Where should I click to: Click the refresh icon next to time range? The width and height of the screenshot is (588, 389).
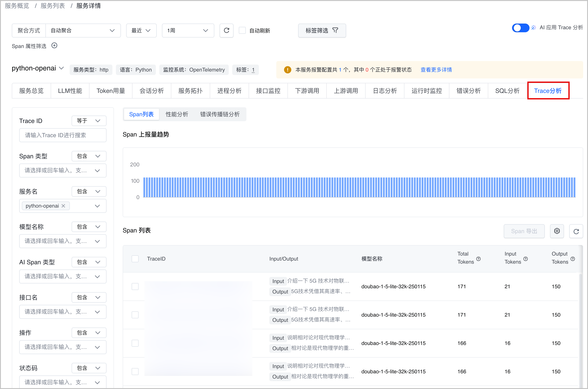[226, 31]
